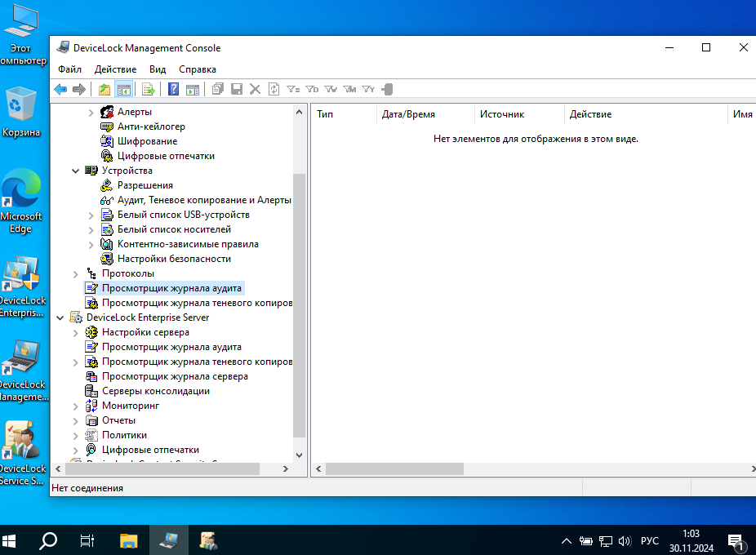The height and width of the screenshot is (555, 756).
Task: Expand the Алерты tree node
Action: [91, 113]
